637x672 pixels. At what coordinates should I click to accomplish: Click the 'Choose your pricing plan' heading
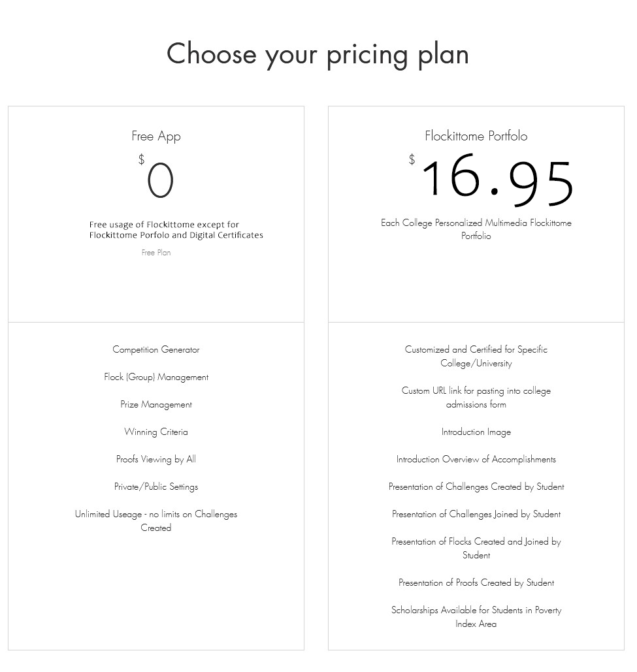318,54
